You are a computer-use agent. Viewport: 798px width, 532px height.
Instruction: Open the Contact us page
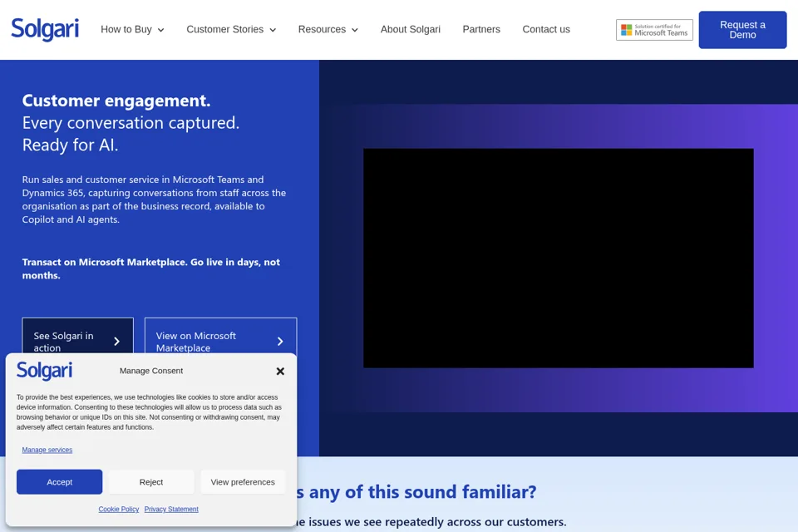(546, 30)
